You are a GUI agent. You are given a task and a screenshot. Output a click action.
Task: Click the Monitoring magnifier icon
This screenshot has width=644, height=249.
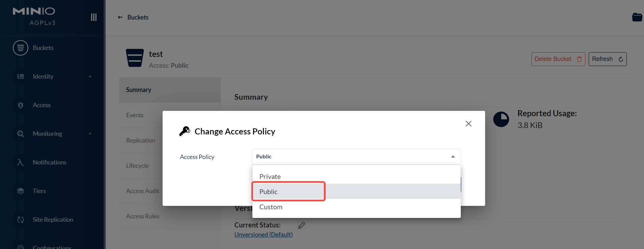(x=20, y=134)
